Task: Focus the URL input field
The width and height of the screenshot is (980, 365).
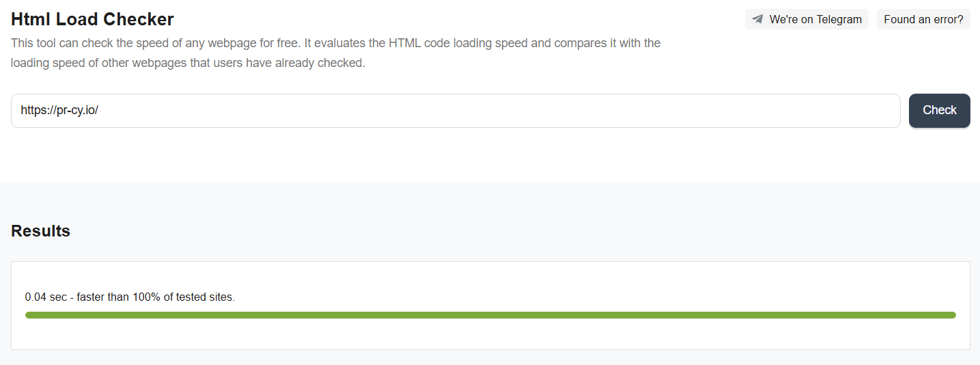Action: pos(456,111)
